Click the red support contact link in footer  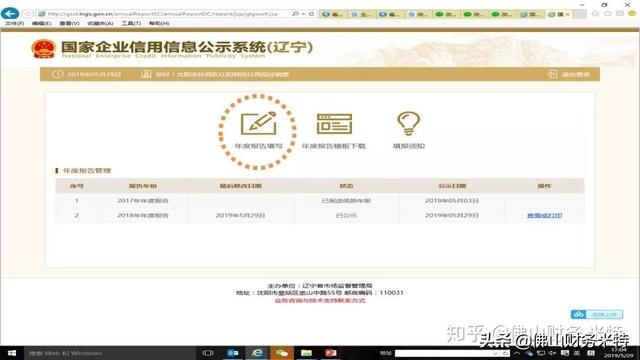click(x=320, y=301)
